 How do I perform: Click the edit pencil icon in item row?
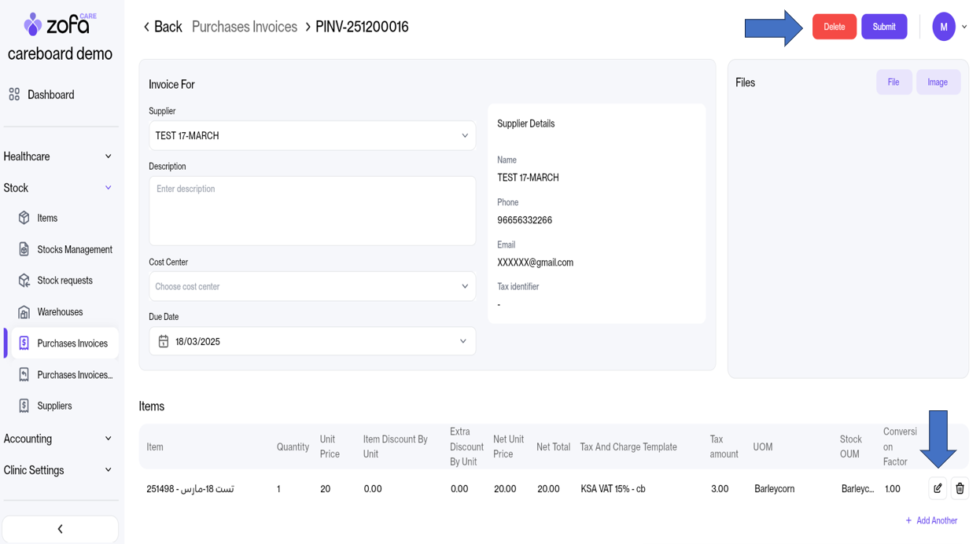[938, 488]
